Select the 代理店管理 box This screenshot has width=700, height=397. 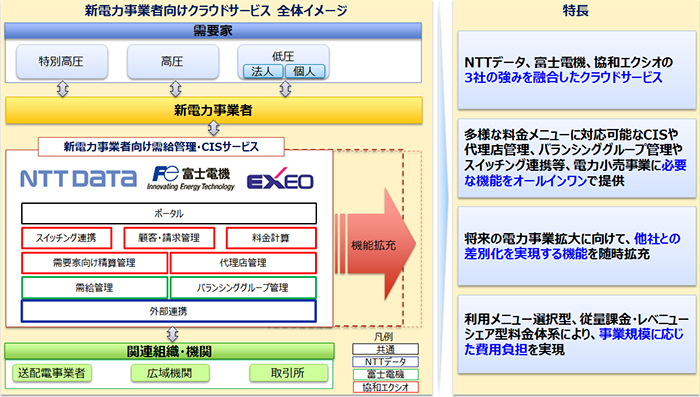(x=243, y=263)
